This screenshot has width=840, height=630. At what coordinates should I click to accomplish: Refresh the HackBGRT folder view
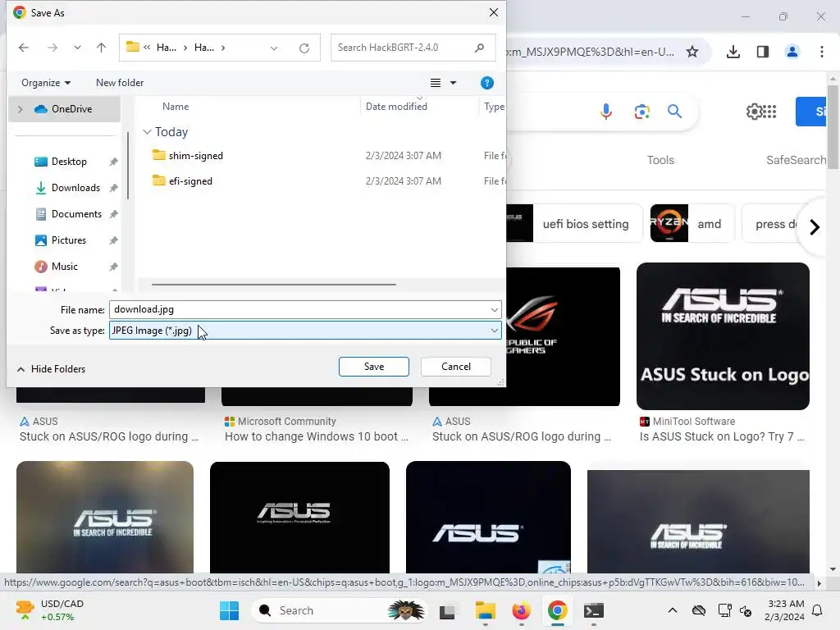[x=304, y=48]
